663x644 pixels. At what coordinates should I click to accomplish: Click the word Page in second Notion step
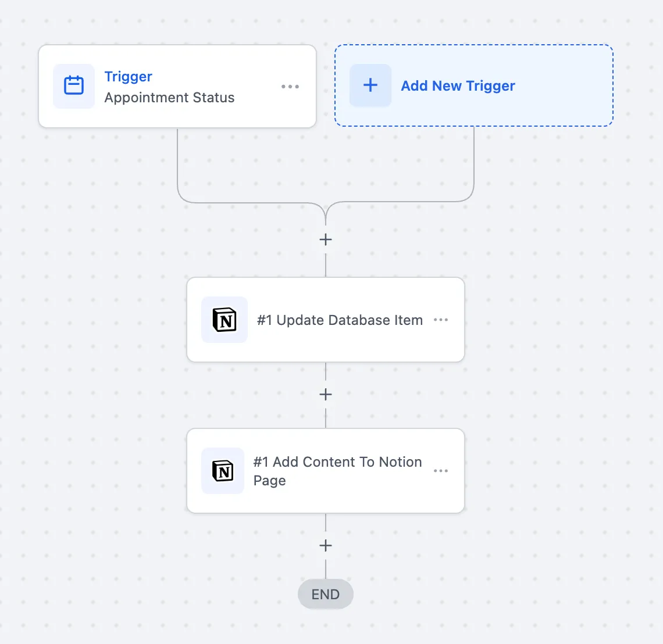coord(269,481)
